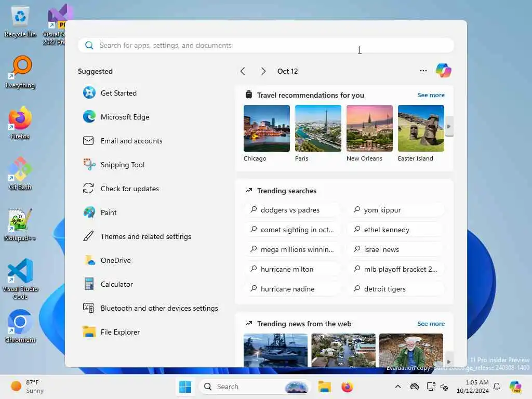Click the Copilot icon in search panel

444,71
